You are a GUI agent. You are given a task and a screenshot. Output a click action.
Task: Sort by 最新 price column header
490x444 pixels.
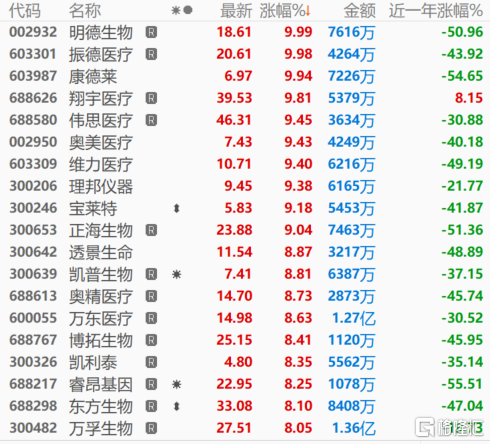pyautogui.click(x=236, y=11)
